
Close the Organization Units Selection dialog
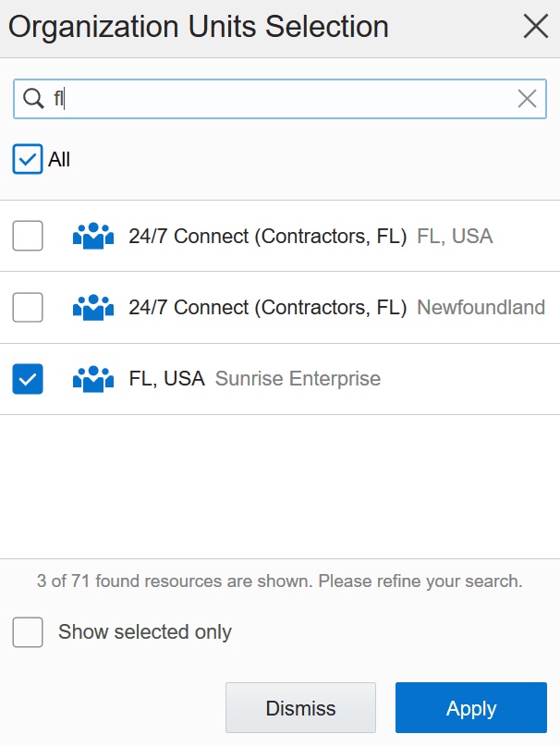click(x=536, y=27)
